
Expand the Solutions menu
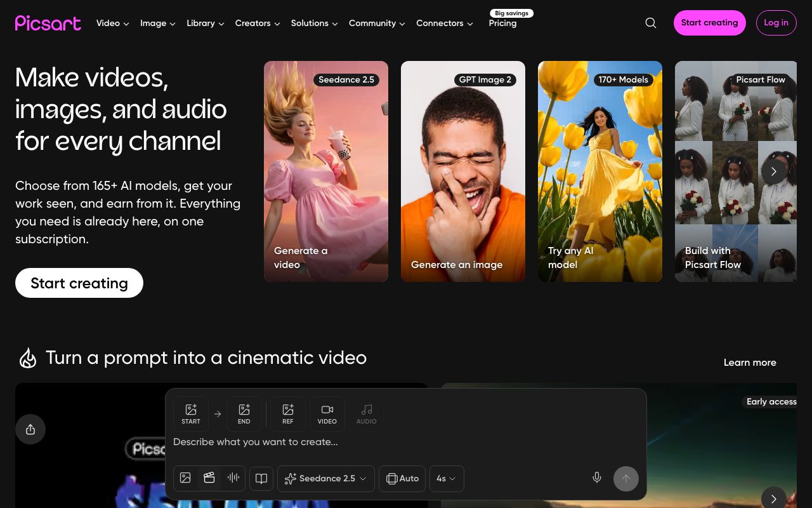(315, 23)
